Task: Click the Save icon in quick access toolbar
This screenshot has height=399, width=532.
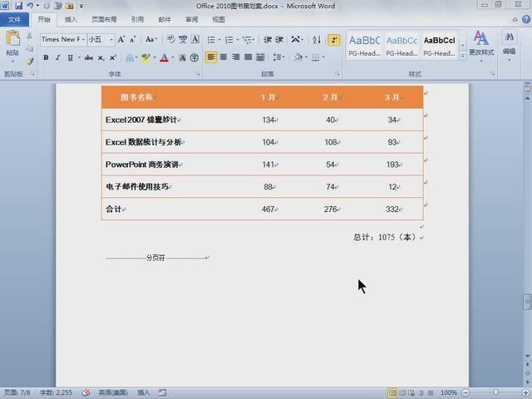Action: click(18, 6)
